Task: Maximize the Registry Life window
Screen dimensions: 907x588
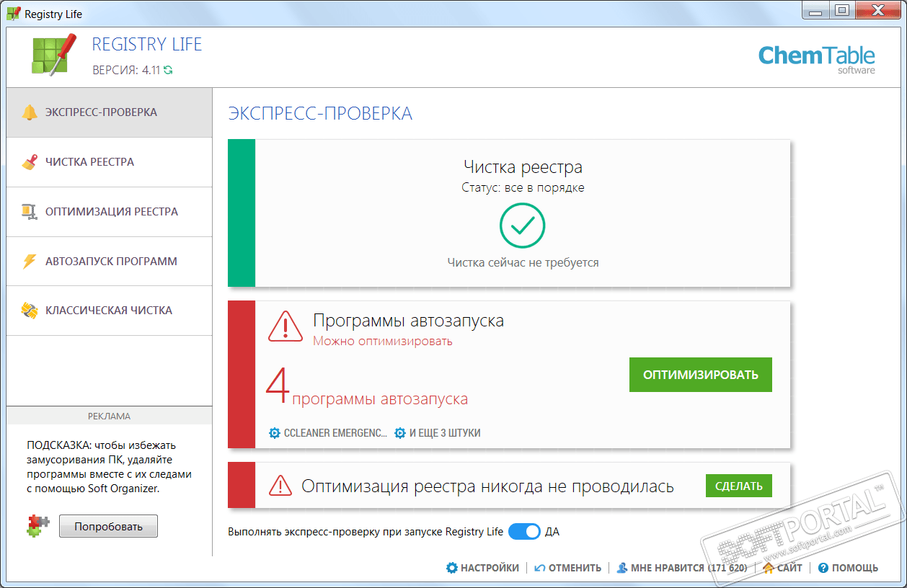Action: coord(841,10)
